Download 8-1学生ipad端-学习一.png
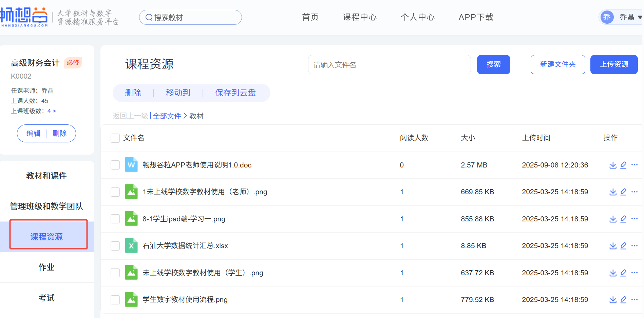644x318 pixels. coord(613,219)
